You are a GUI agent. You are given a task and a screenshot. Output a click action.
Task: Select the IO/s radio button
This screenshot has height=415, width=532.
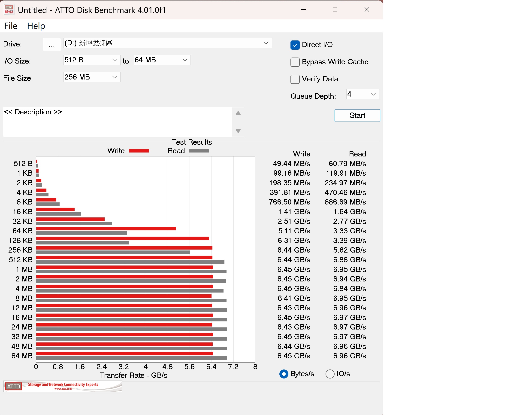330,374
